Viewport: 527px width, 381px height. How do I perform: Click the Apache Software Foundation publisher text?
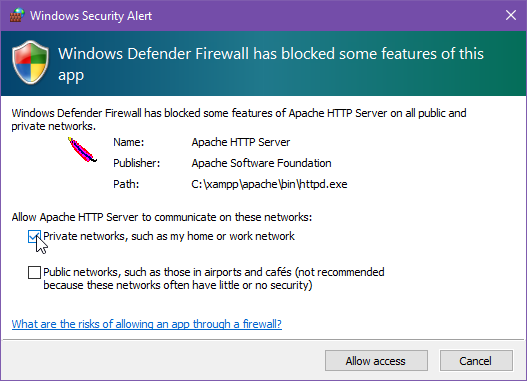tap(261, 163)
